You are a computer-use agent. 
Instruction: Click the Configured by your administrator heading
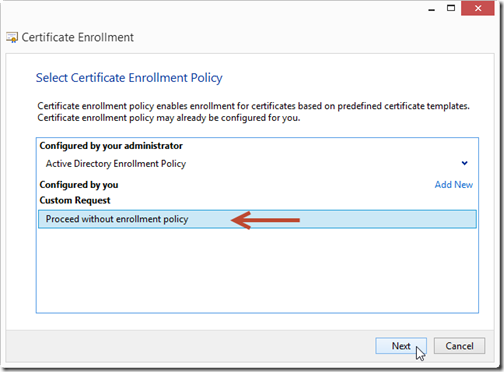[111, 146]
